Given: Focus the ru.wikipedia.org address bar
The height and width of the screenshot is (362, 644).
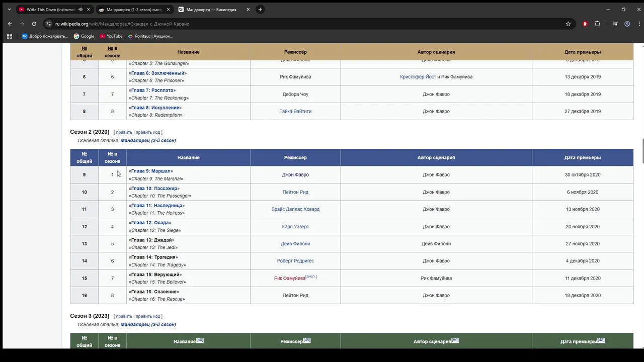Looking at the screenshot, I should 307,24.
